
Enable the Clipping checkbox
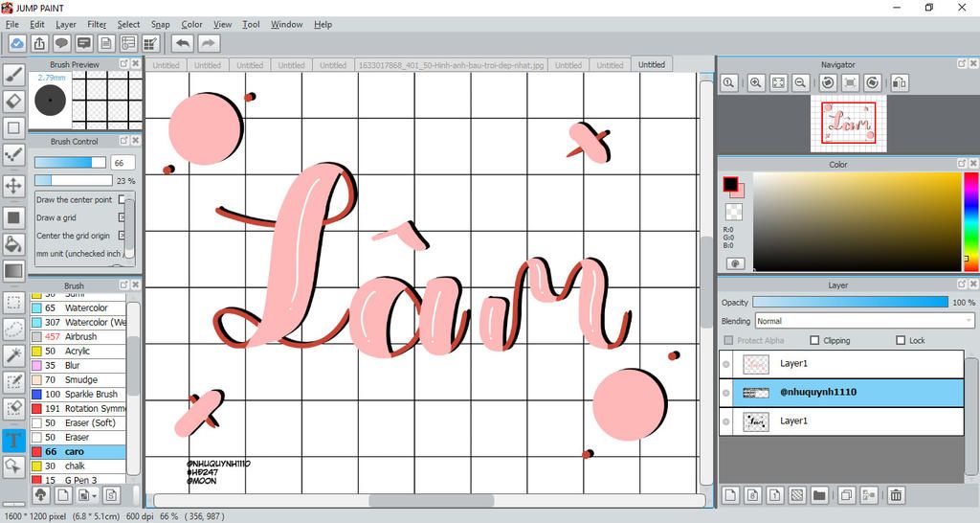(814, 340)
